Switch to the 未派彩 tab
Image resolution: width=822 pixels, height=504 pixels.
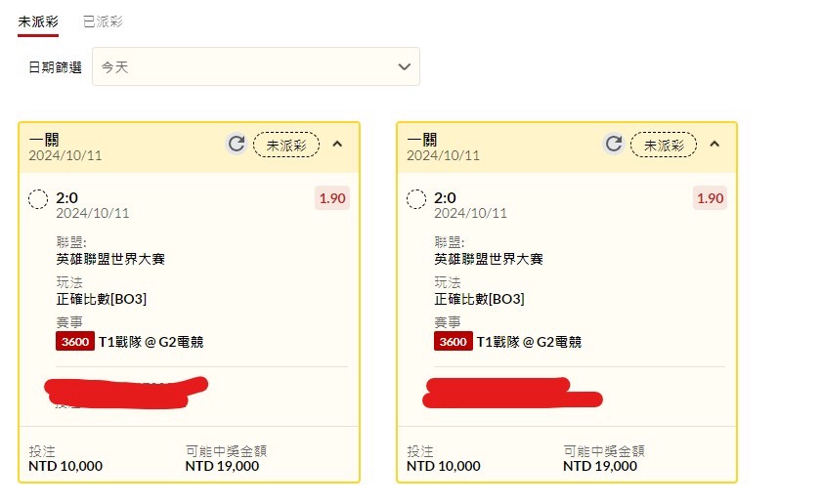37,21
